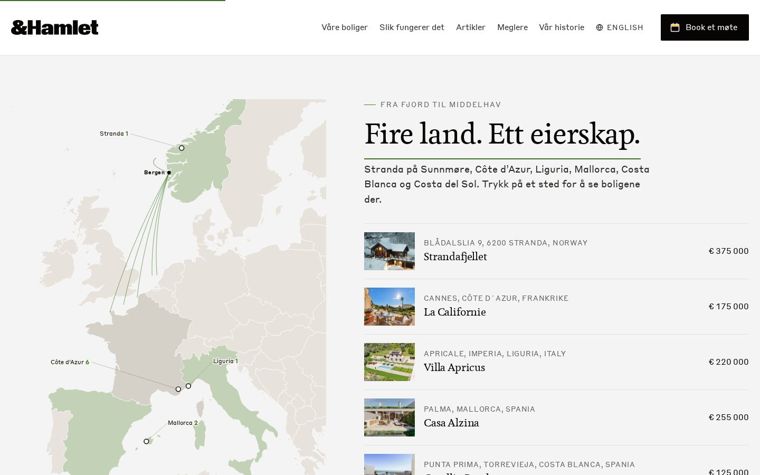Image resolution: width=760 pixels, height=475 pixels.
Task: Click Apricale, Imperia, Liguria, Italy location text
Action: coord(495,354)
